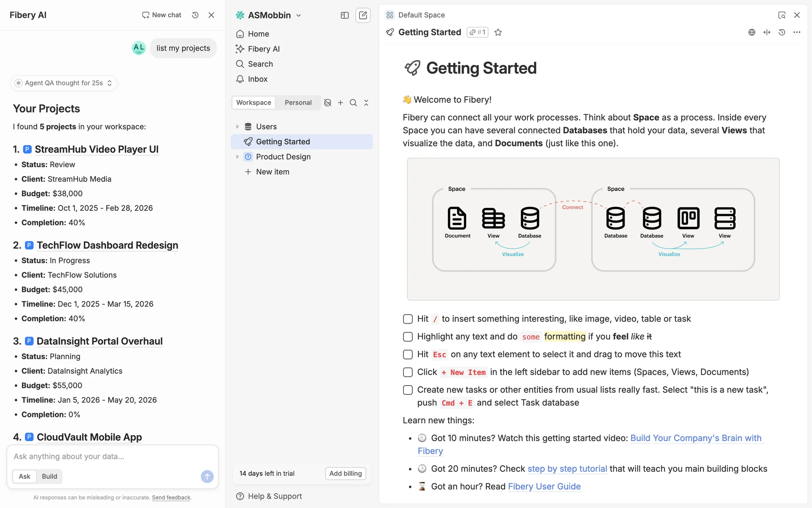
Task: Switch to the Personal tab
Action: point(298,103)
